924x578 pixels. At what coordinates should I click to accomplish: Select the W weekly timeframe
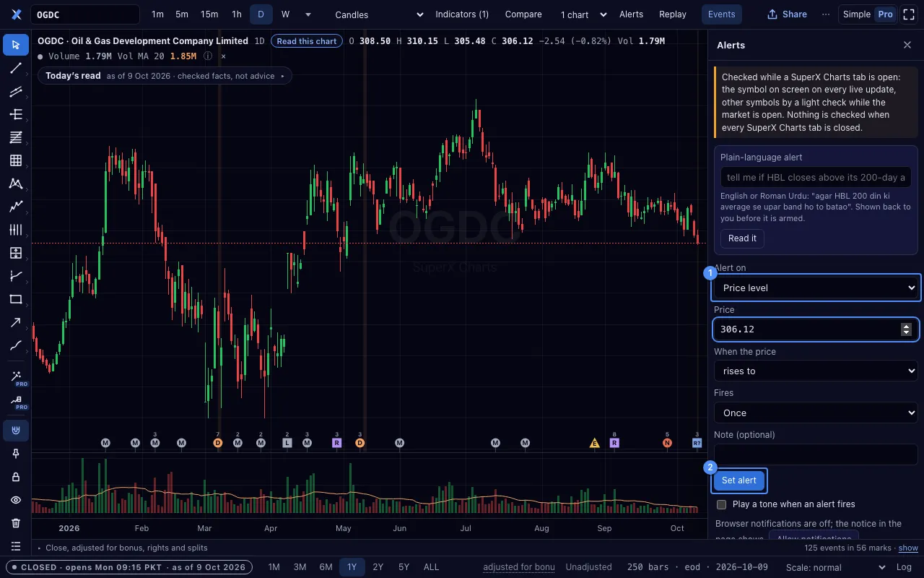[x=286, y=14]
